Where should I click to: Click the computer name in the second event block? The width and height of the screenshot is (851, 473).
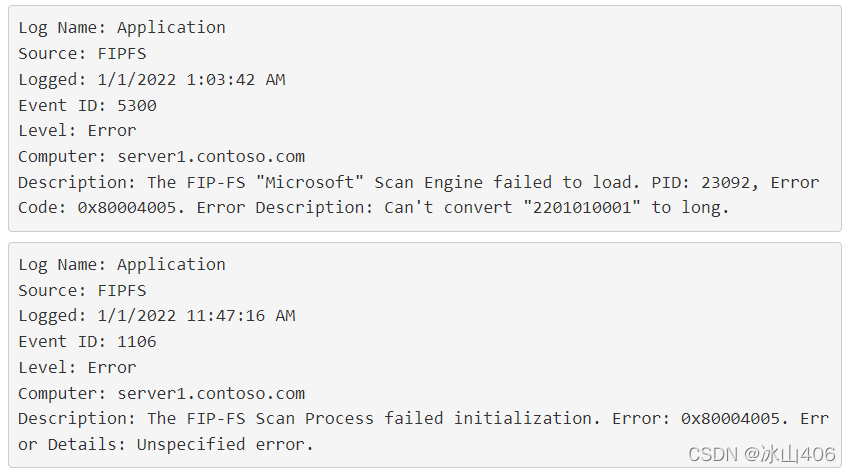211,394
